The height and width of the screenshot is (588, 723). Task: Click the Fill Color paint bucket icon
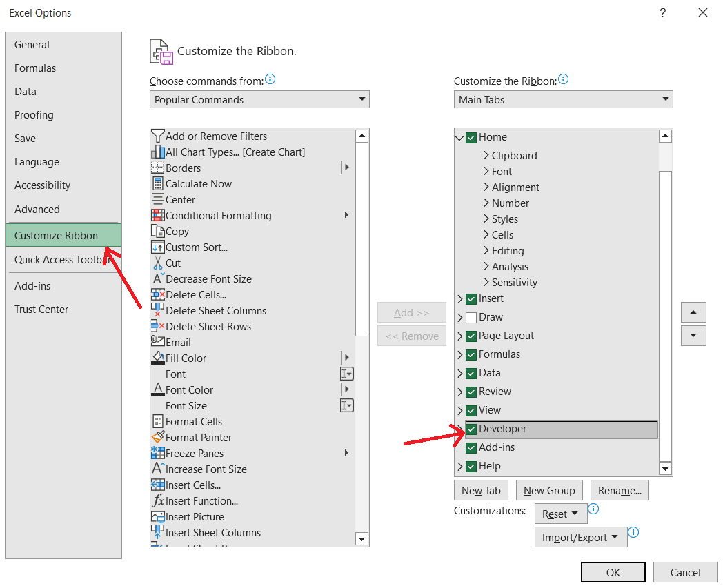tap(158, 358)
